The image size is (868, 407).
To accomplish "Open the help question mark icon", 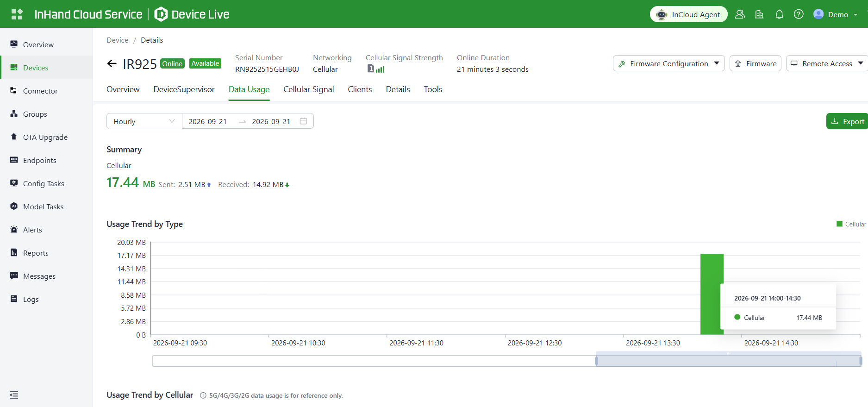I will [799, 14].
